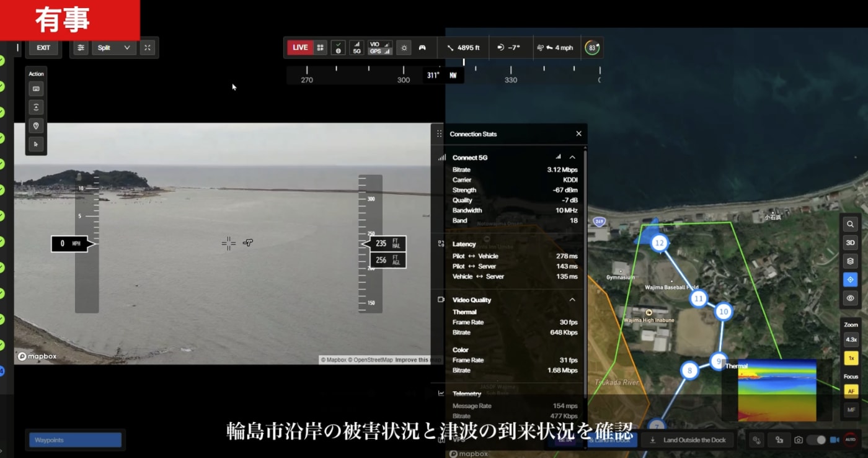Open the Split view layout dropdown

tap(114, 48)
